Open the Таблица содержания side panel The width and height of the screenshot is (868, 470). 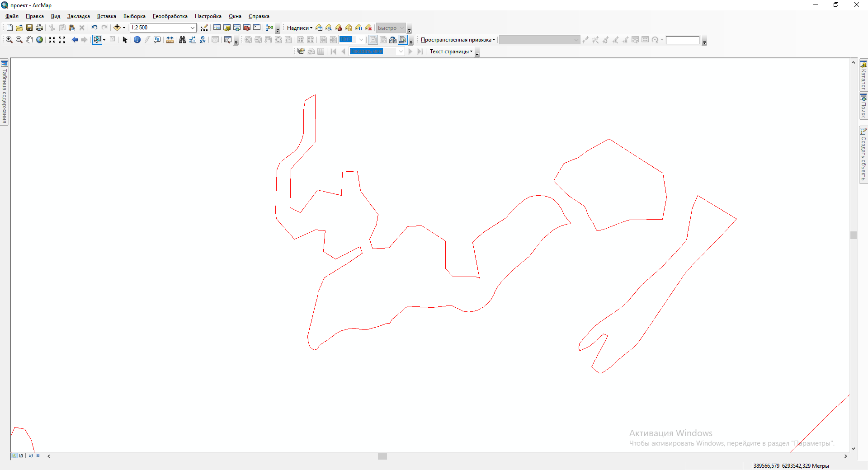coord(5,93)
